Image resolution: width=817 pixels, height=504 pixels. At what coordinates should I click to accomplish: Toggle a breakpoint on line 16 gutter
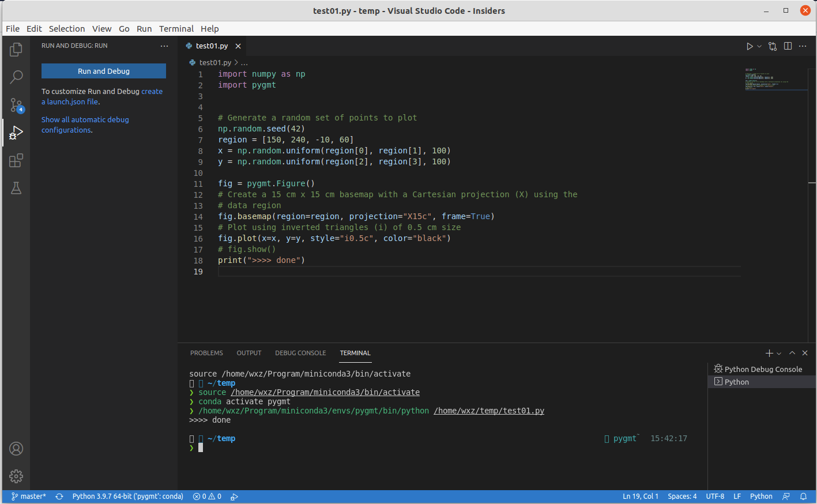click(190, 238)
